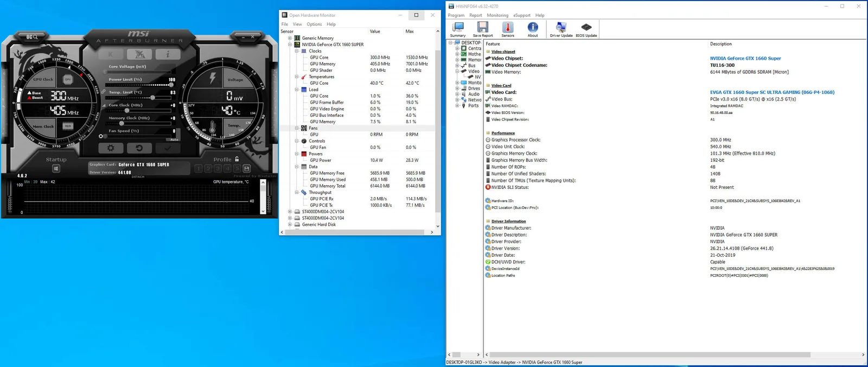Viewport: 868px width, 367px height.
Task: Open the Afterburner information 'i' button
Action: [168, 54]
